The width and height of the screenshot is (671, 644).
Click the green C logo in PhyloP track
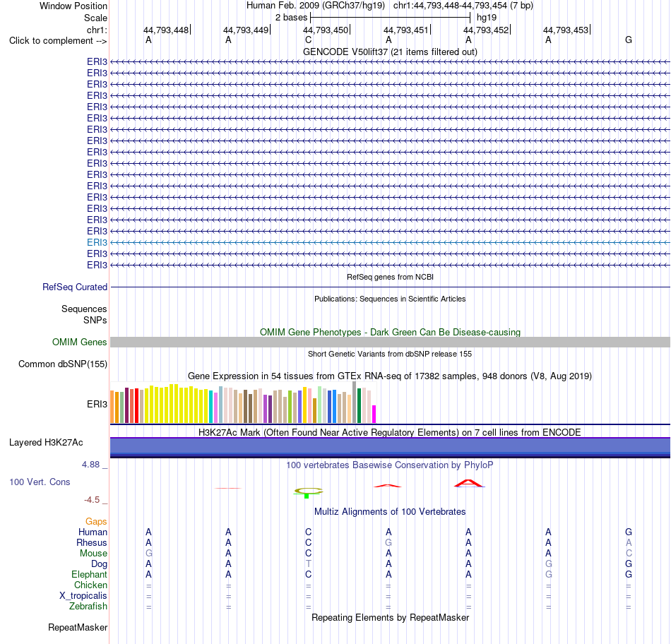tap(308, 491)
